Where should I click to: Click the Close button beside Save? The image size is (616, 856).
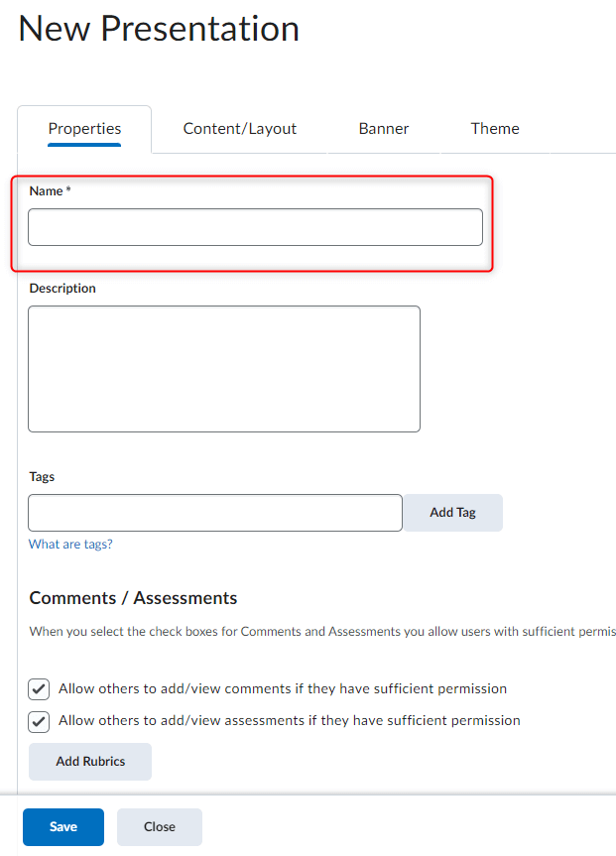pos(160,827)
